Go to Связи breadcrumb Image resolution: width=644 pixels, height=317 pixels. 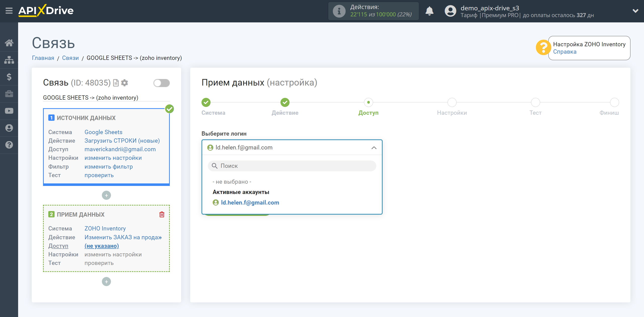click(x=70, y=58)
